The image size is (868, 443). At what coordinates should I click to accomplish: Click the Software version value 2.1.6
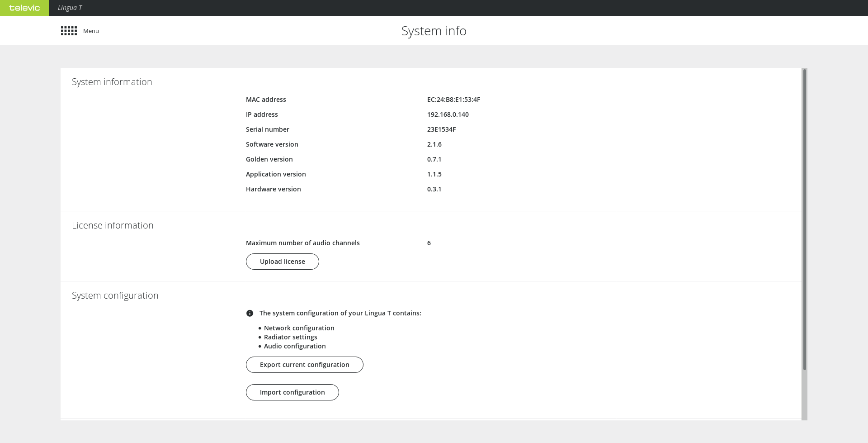434,144
